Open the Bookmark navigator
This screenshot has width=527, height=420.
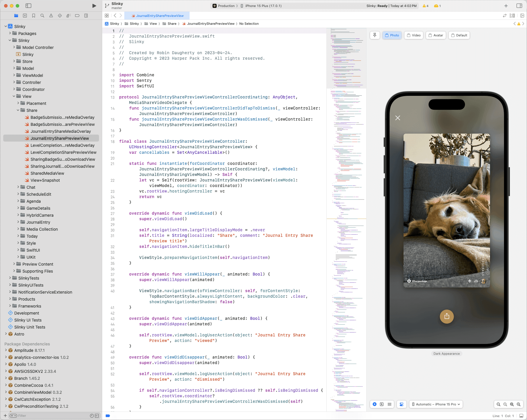coord(33,15)
